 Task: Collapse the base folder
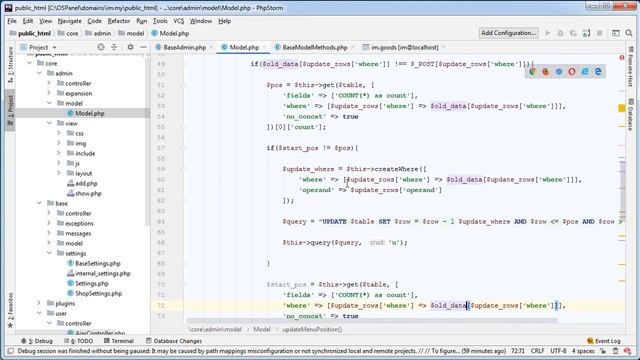pyautogui.click(x=39, y=203)
